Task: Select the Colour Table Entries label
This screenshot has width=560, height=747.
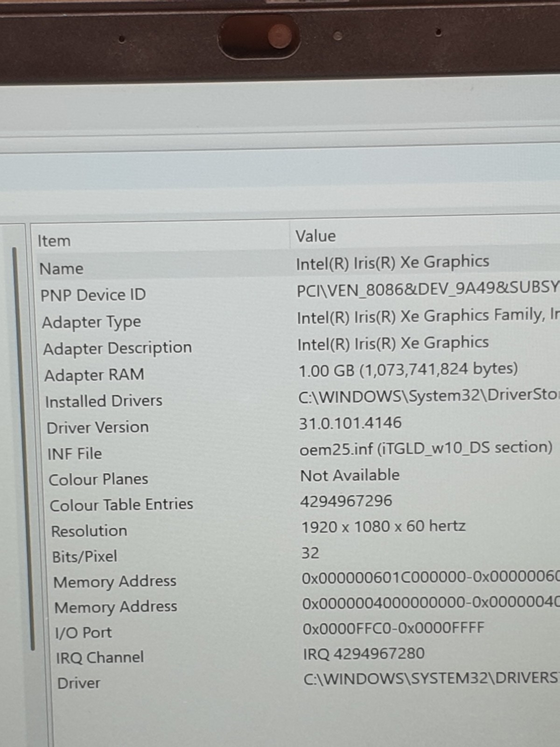Action: pos(121,505)
